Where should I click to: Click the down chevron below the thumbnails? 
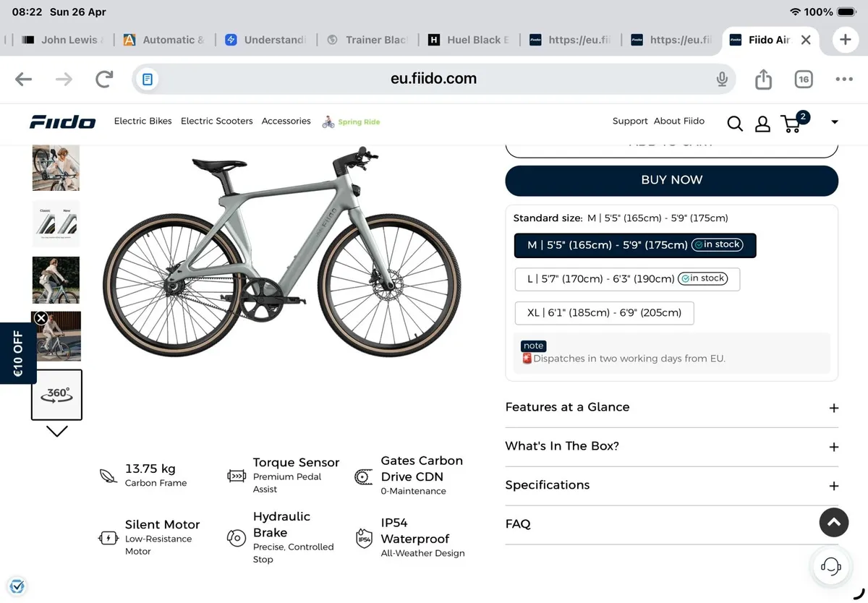click(x=56, y=431)
